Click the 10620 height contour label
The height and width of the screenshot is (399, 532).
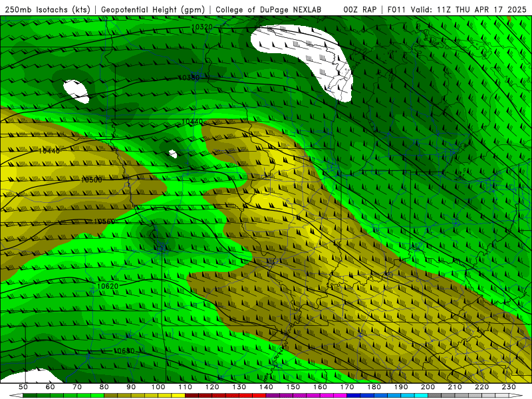click(108, 286)
